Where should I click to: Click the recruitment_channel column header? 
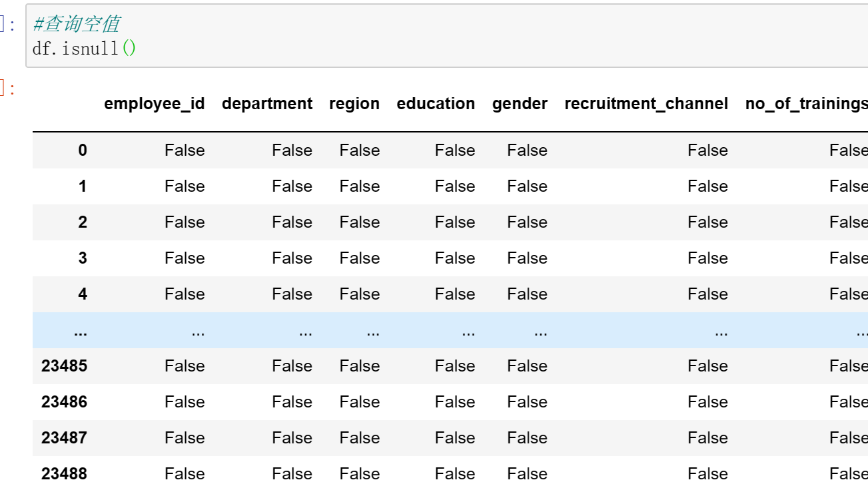click(x=646, y=104)
